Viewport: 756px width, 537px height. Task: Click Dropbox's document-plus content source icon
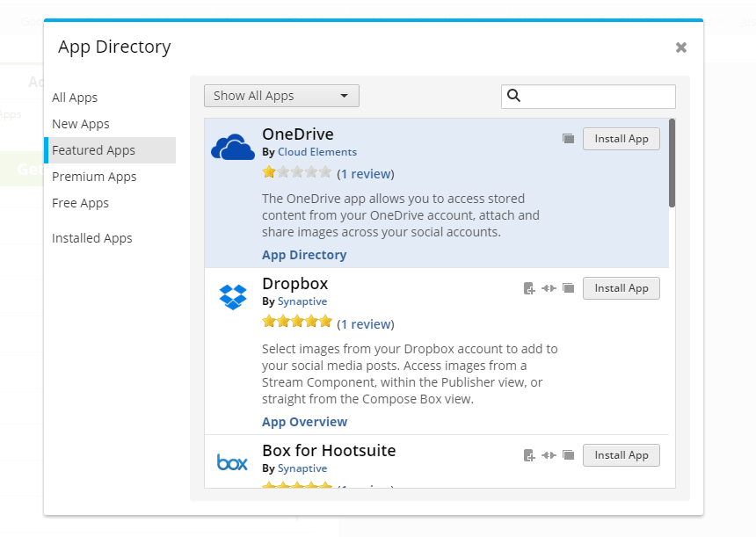pos(529,288)
